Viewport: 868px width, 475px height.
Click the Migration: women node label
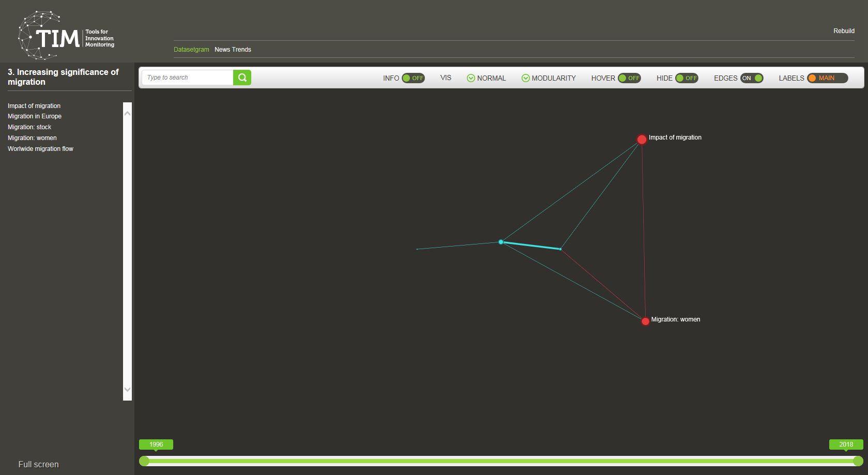(x=676, y=319)
